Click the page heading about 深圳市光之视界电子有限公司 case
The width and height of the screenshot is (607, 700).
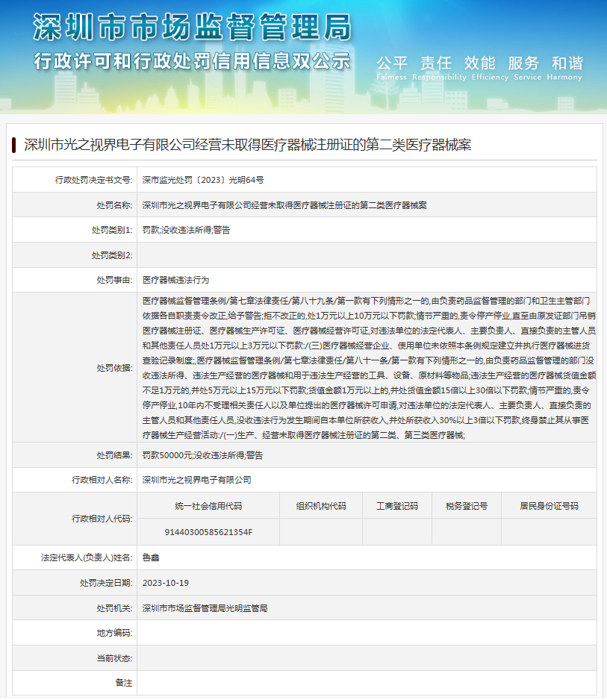point(247,145)
